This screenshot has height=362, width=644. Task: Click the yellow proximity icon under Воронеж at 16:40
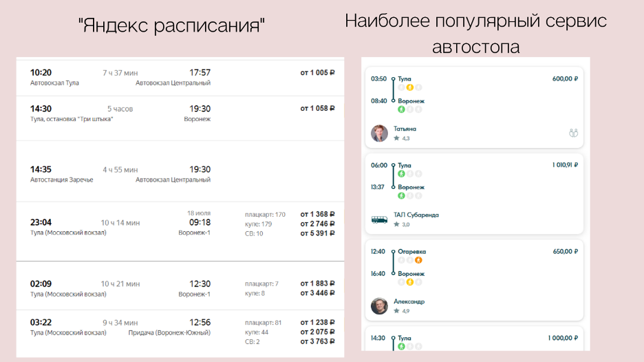click(410, 282)
